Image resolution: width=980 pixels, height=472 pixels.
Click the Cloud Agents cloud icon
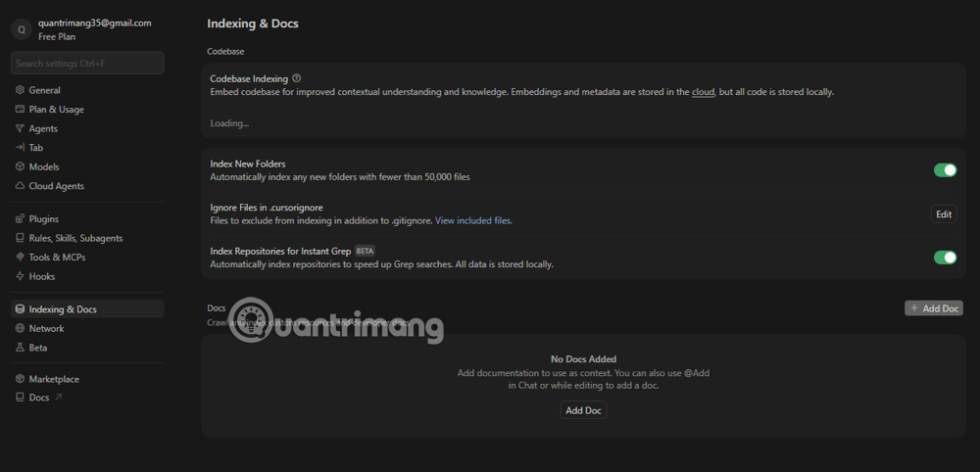(x=20, y=186)
